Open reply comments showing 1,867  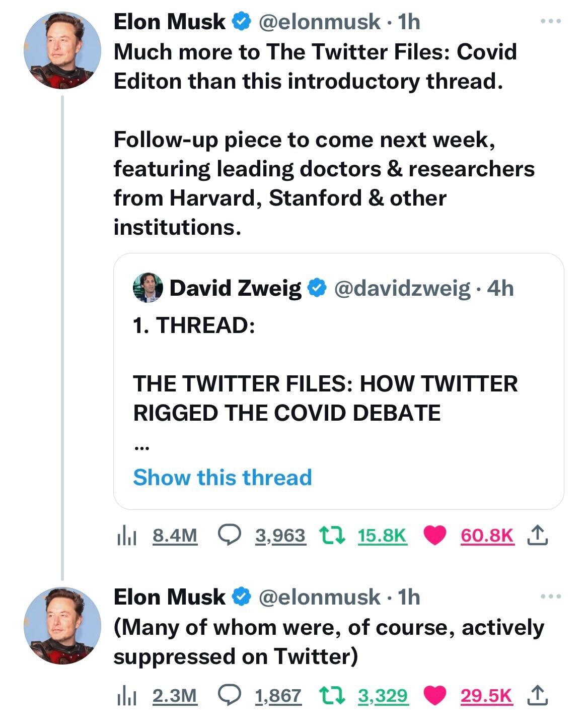coord(229,696)
